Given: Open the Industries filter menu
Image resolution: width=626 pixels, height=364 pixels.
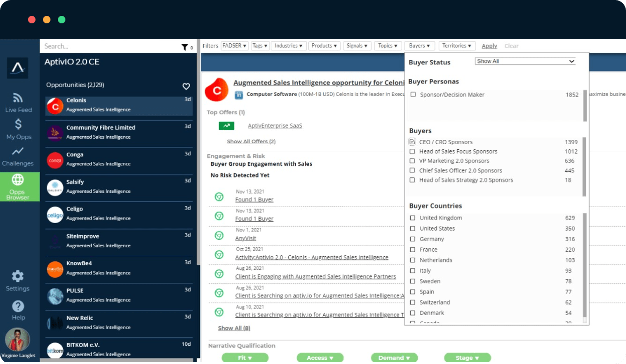Looking at the screenshot, I should [288, 46].
